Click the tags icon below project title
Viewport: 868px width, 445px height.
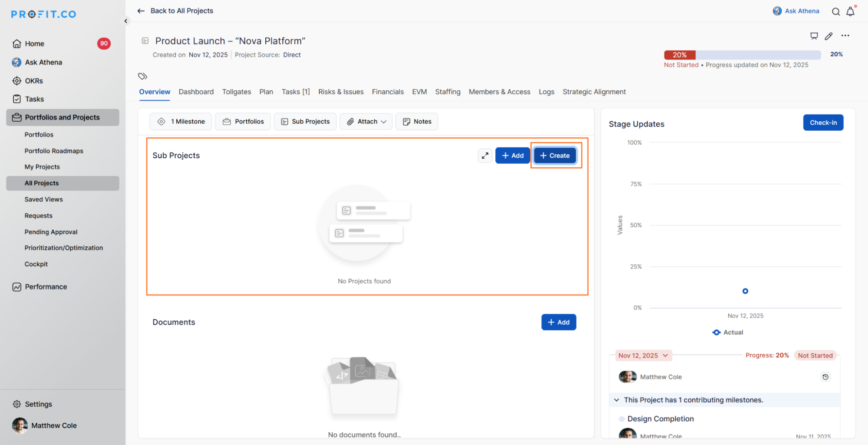coord(142,76)
